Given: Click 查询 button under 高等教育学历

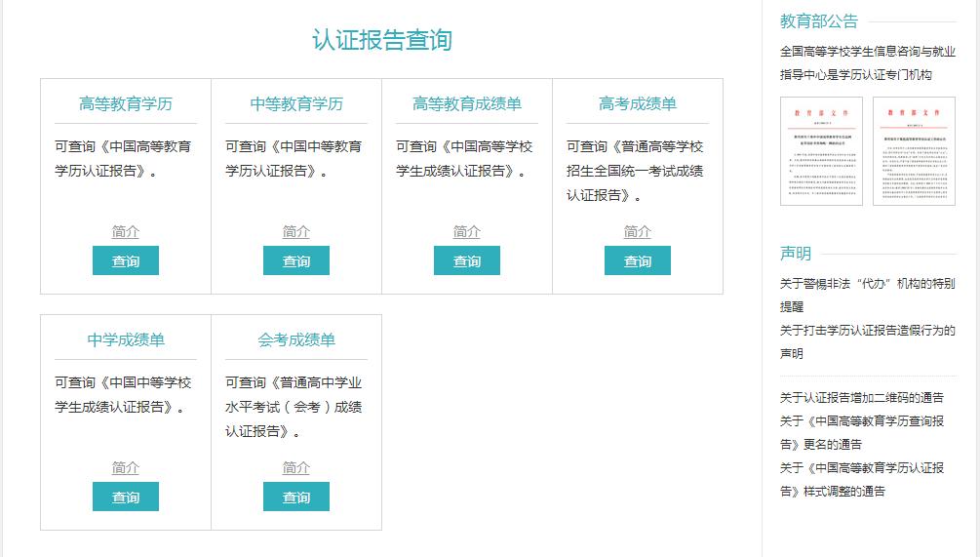Looking at the screenshot, I should [x=126, y=260].
